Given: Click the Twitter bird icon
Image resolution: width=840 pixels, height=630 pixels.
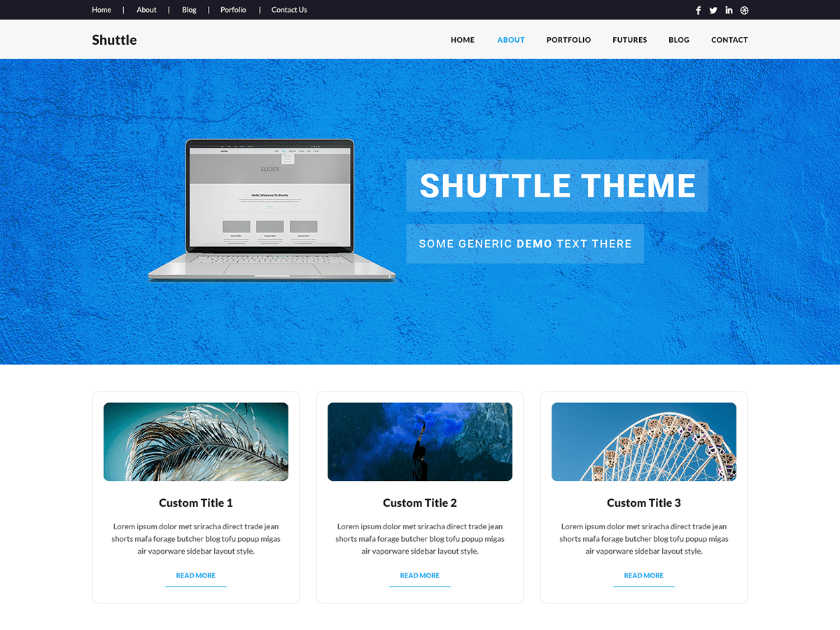Looking at the screenshot, I should click(713, 10).
